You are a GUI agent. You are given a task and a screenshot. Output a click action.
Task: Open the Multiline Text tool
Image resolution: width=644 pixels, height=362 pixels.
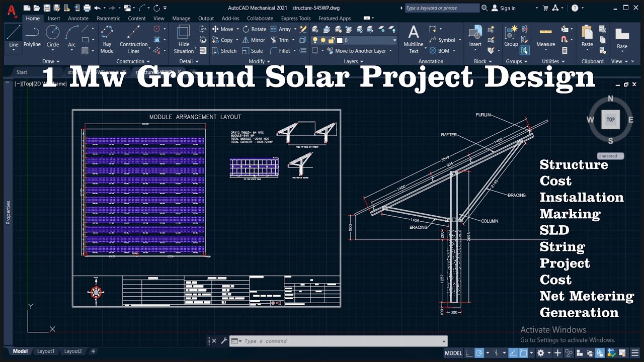414,39
